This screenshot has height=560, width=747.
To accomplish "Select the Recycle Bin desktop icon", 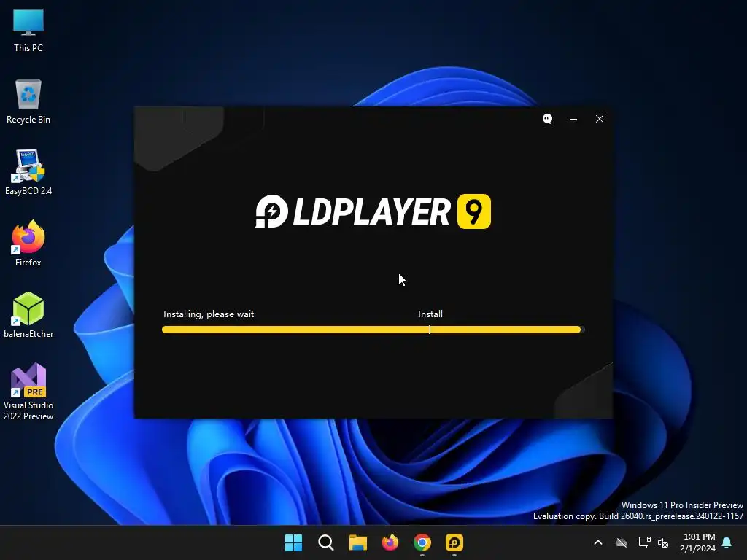I will pyautogui.click(x=28, y=101).
